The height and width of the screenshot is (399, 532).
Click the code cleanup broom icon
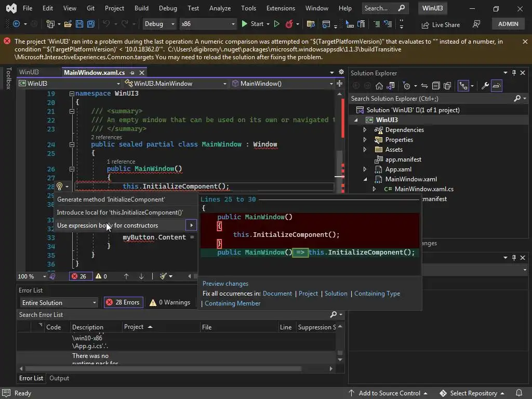(164, 276)
